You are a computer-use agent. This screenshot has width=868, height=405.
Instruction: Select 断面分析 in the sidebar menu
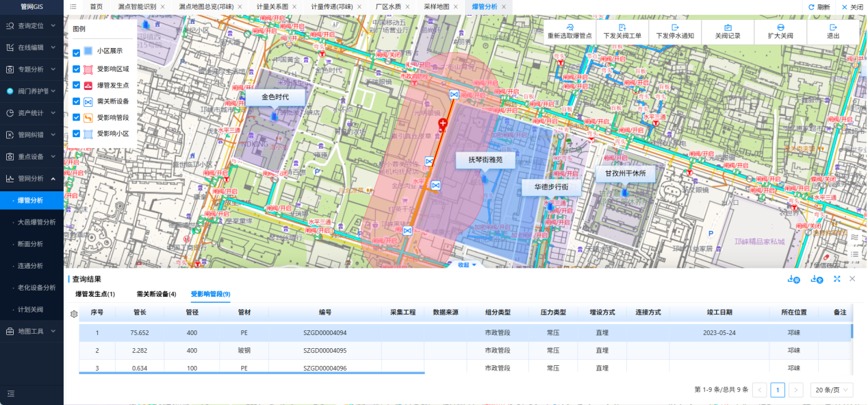pyautogui.click(x=30, y=244)
